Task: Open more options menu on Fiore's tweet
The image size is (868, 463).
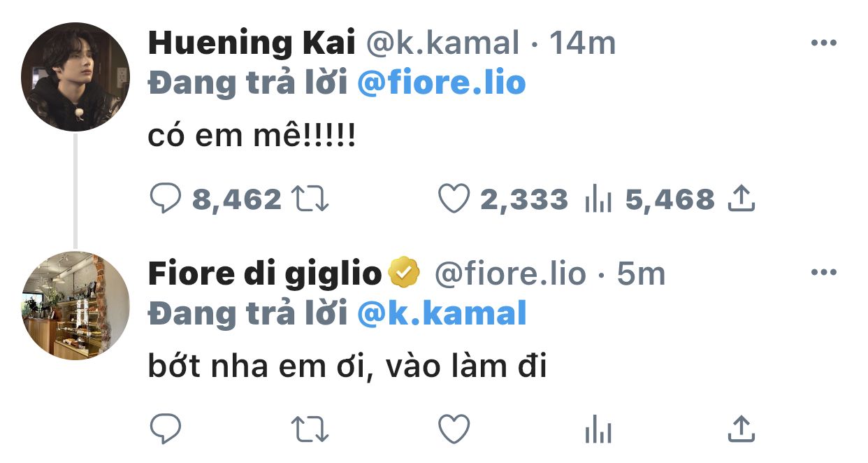Action: 823,273
